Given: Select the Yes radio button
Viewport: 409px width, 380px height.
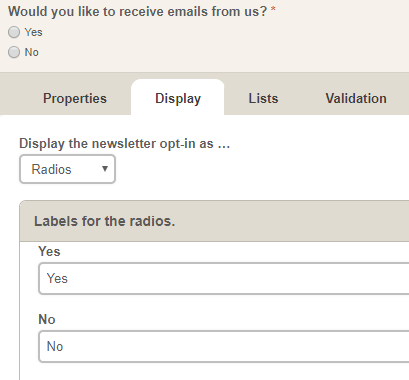Looking at the screenshot, I should click(x=14, y=32).
